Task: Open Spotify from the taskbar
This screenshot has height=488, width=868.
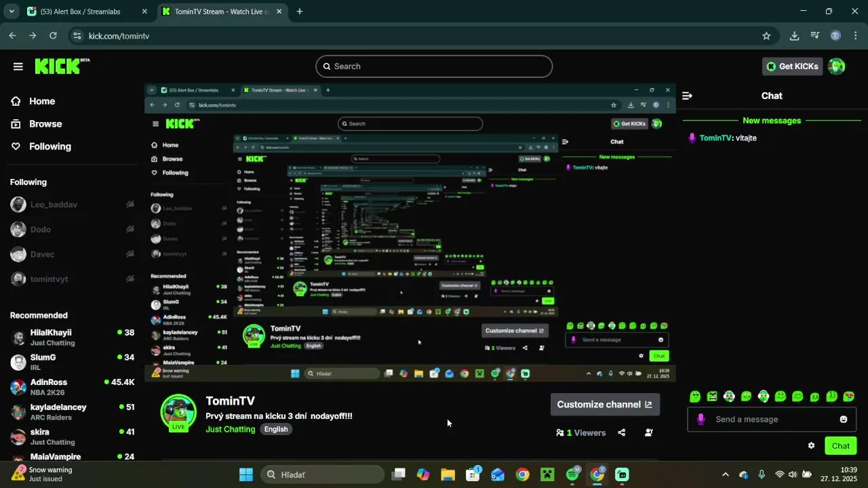Action: (572, 474)
